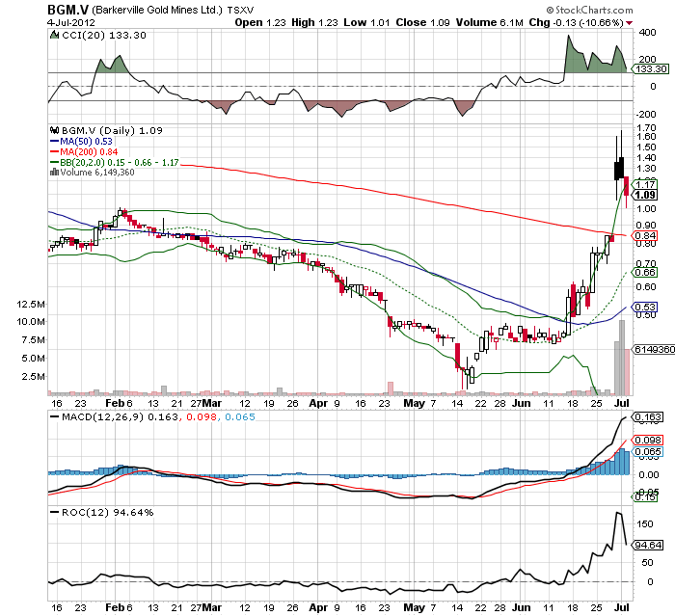Click the 2.5M volume scale label
The width and height of the screenshot is (675, 616).
35,376
